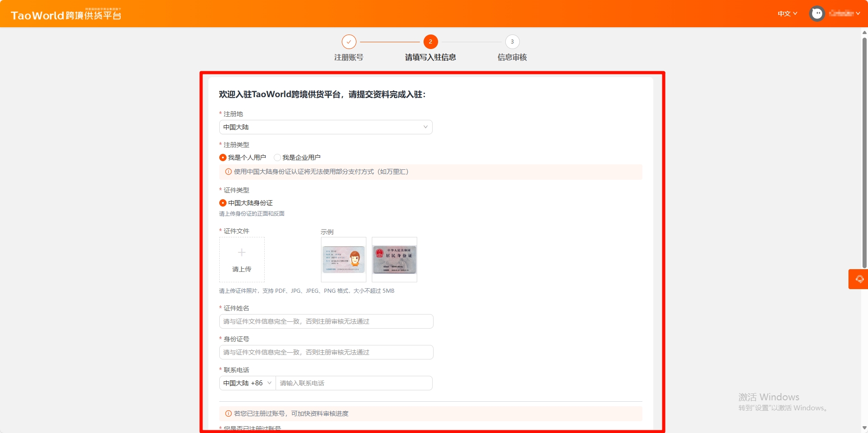Select the 我是个人用户 radio button

pos(223,157)
